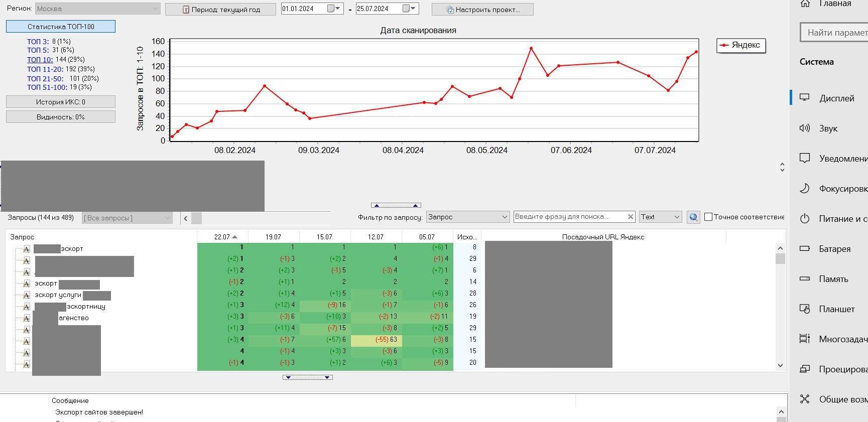Click the collapse handle below the chart
This screenshot has height=422, width=868.
point(396,205)
